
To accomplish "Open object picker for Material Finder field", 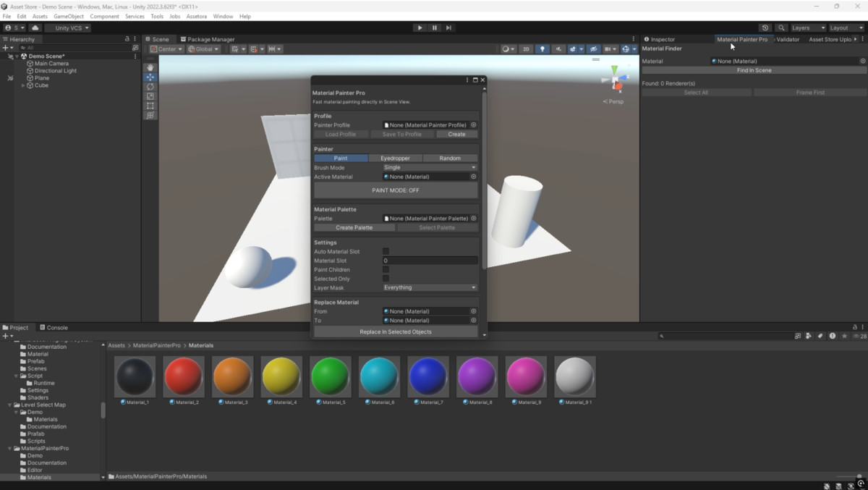I will [862, 62].
